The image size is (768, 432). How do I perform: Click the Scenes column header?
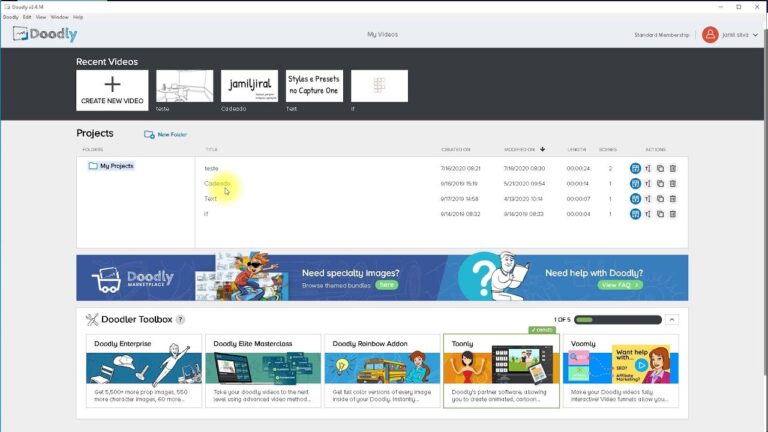608,149
